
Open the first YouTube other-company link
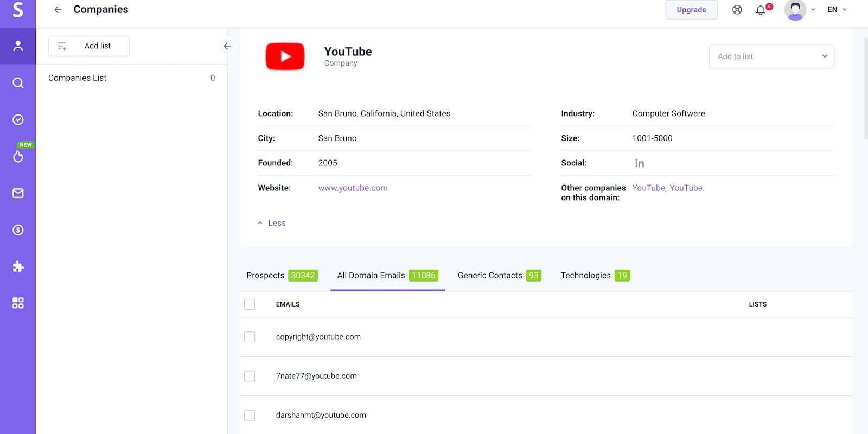(x=649, y=188)
